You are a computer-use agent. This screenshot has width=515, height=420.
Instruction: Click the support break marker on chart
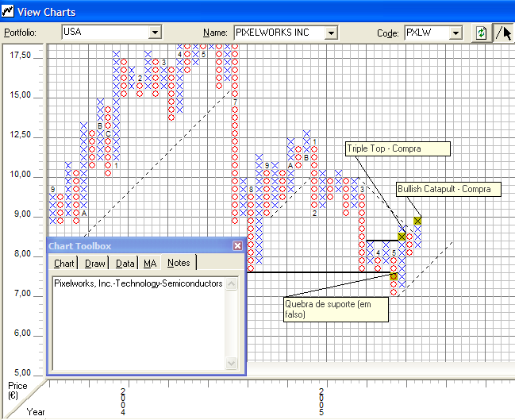pyautogui.click(x=394, y=276)
